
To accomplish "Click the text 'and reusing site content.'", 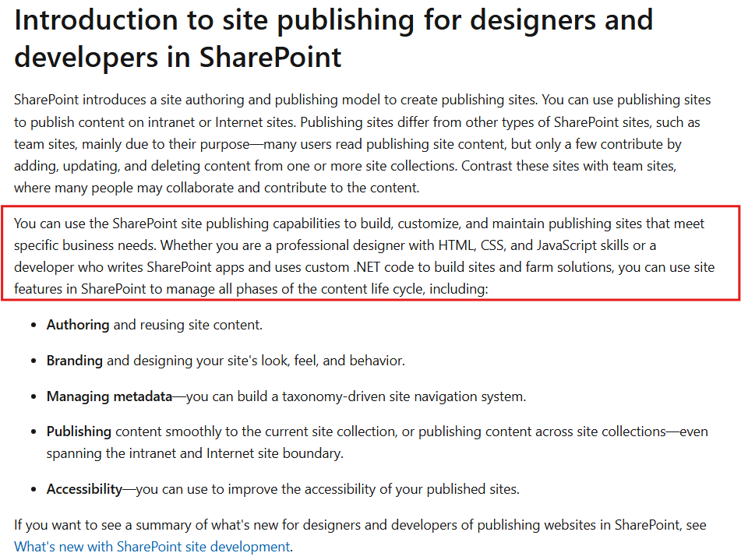I will click(188, 325).
